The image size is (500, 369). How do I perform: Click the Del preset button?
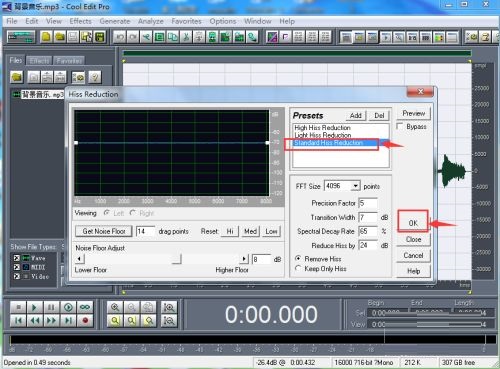tap(379, 115)
